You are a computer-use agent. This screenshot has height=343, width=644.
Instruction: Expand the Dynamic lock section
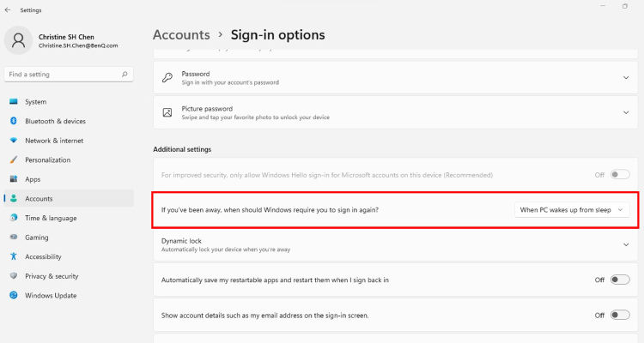396,245
